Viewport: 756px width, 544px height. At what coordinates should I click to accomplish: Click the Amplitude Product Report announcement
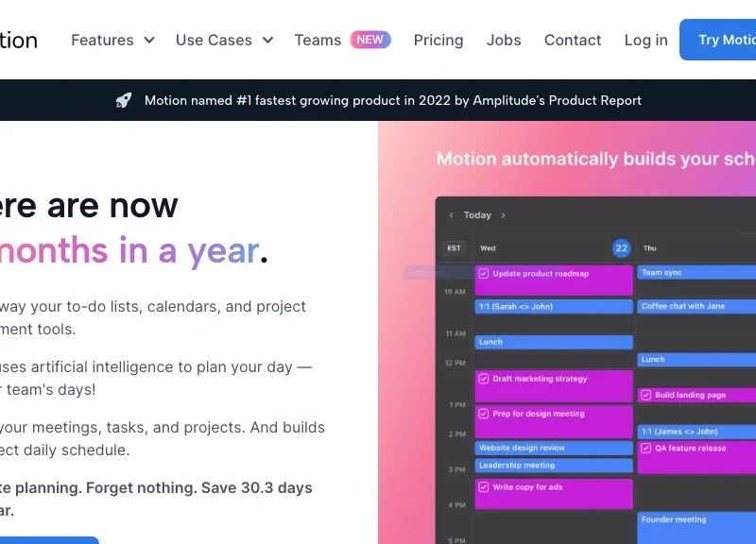tap(392, 100)
